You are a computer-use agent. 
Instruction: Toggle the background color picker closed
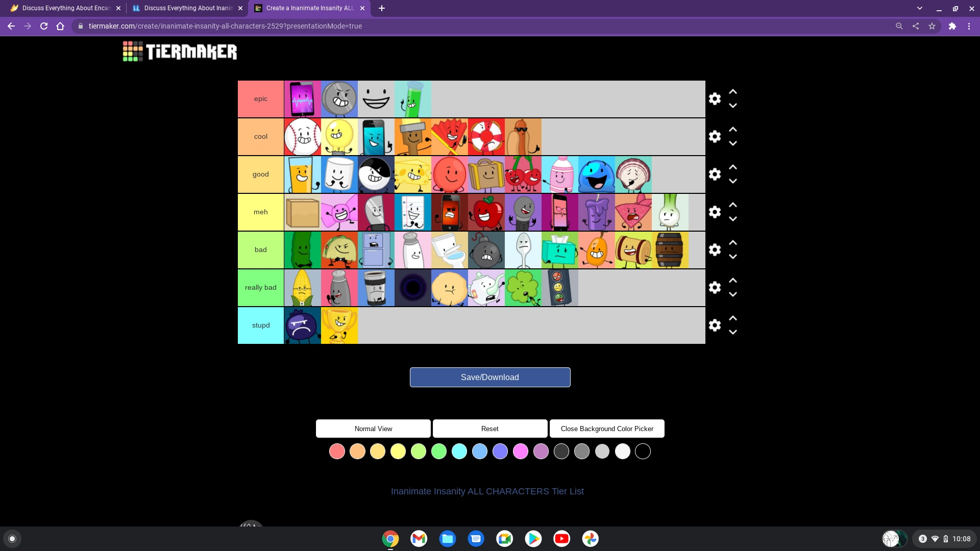(607, 429)
